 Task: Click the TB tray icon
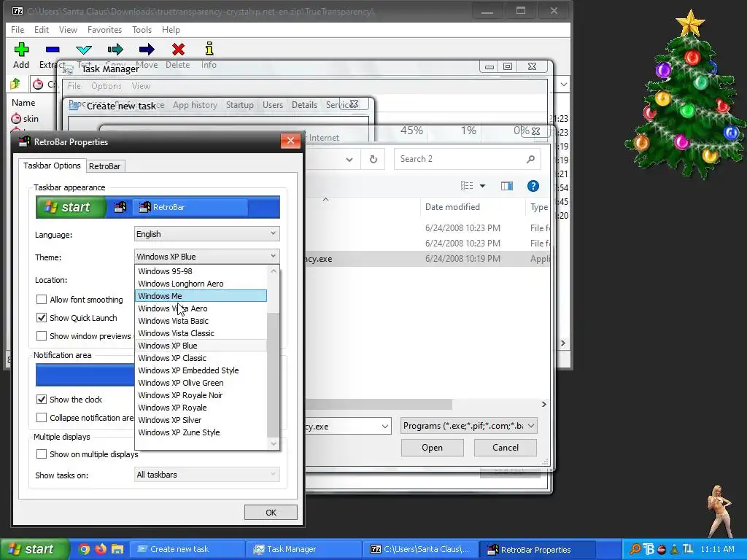649,549
